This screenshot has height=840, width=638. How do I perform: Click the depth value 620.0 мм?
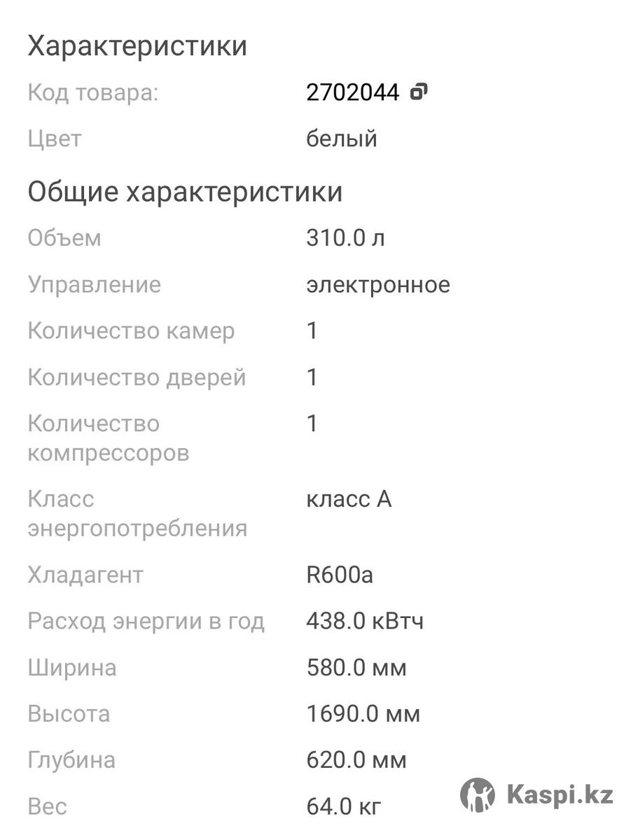click(356, 760)
